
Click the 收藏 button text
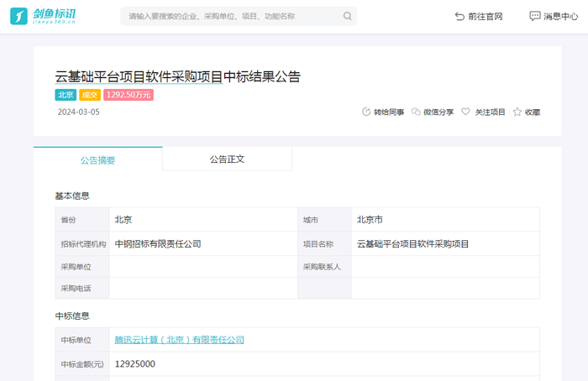pos(532,112)
